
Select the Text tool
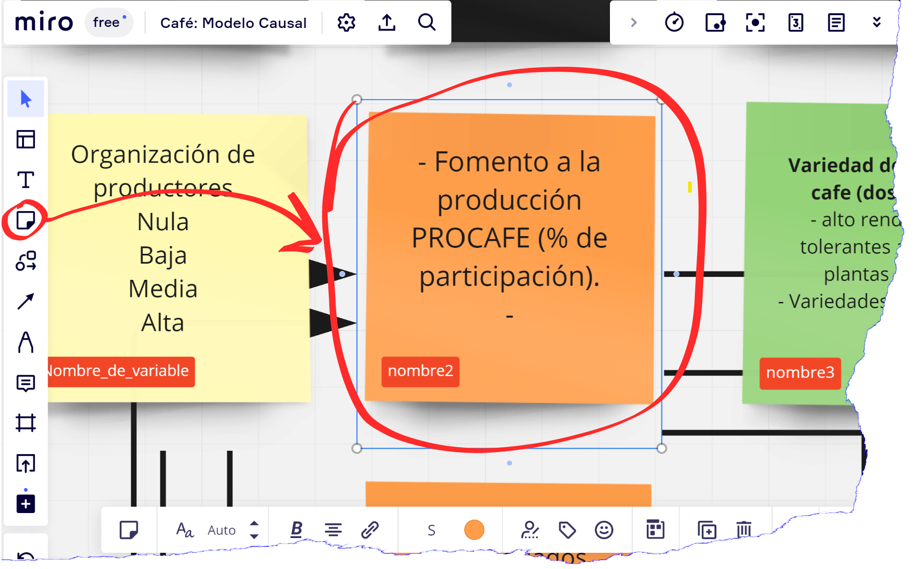coord(26,180)
